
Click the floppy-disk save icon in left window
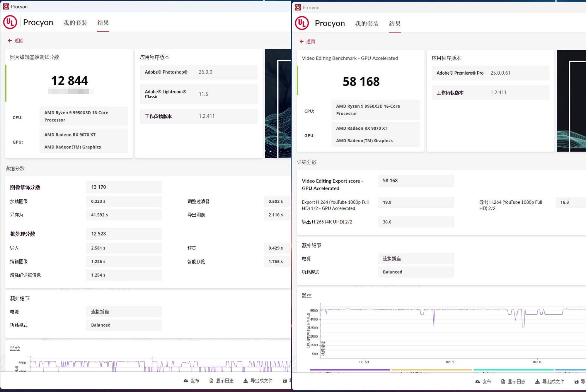(x=285, y=381)
